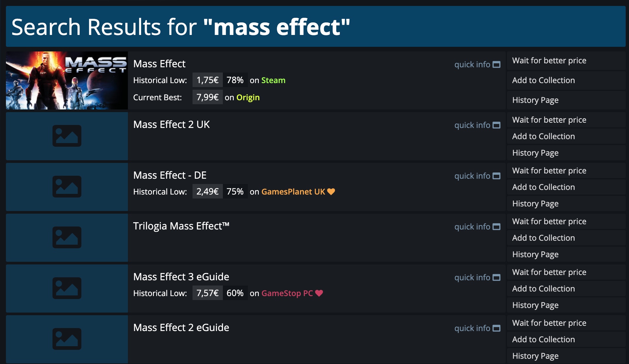
Task: Click the Mass Effect cover art thumbnail
Action: [x=67, y=80]
